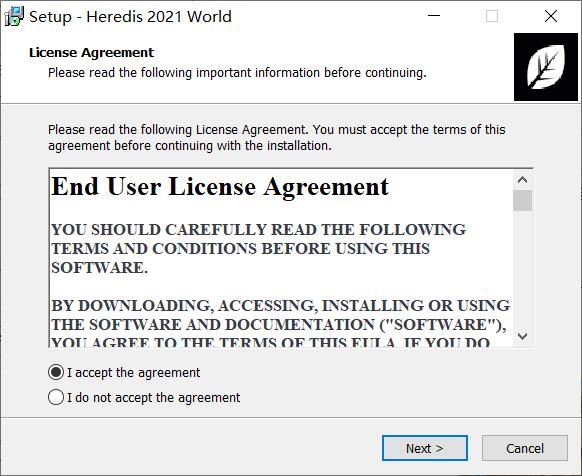Click "Please read the following important information" text

click(x=237, y=72)
